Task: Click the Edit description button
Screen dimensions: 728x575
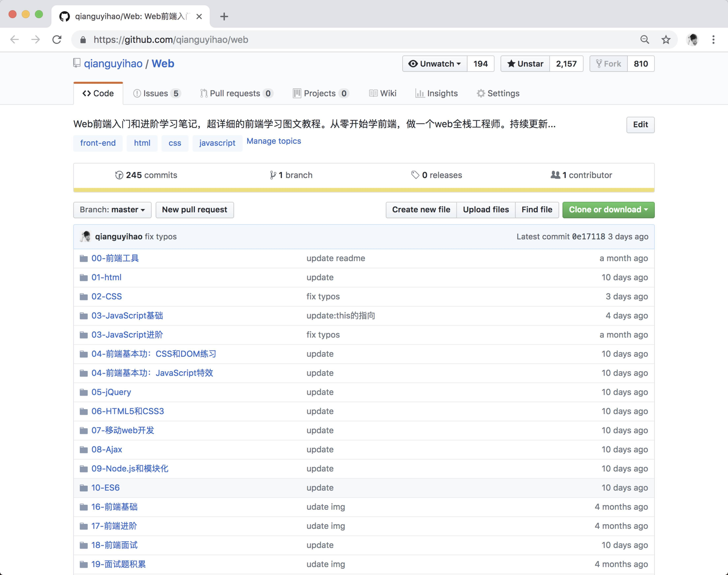Action: pos(640,125)
